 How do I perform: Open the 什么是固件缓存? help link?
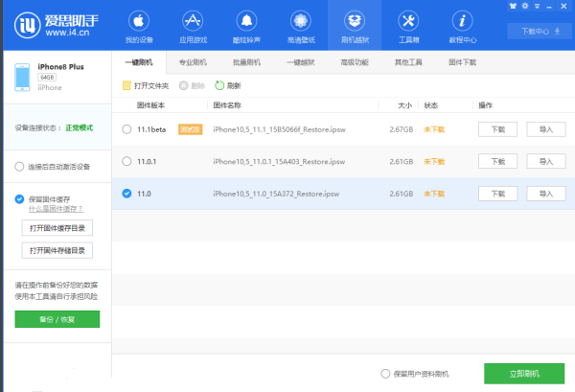point(56,209)
